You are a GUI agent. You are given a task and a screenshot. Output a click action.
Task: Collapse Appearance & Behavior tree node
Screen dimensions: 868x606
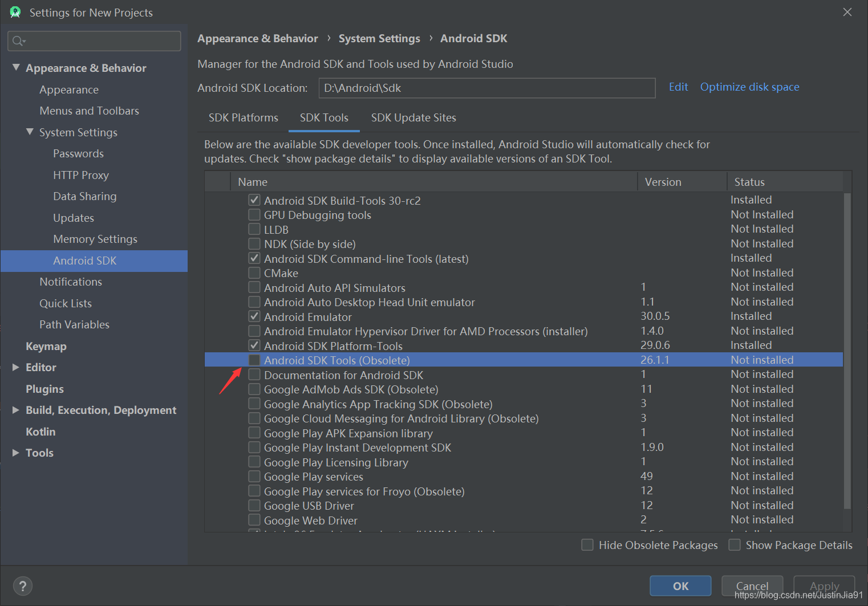pyautogui.click(x=16, y=68)
